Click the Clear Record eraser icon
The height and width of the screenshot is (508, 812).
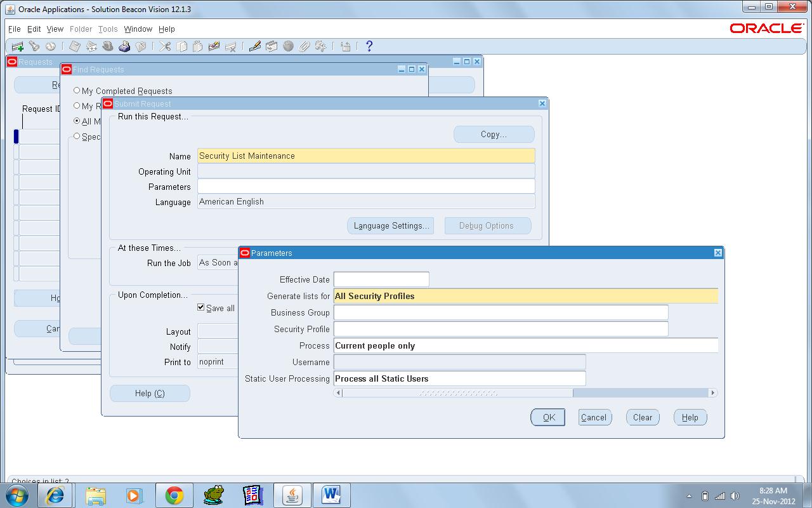214,46
